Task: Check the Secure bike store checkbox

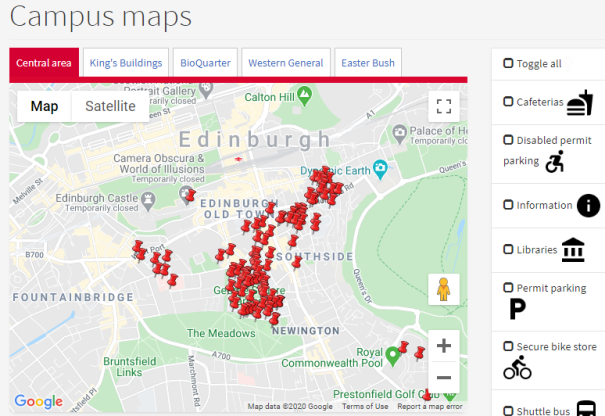Action: click(508, 346)
